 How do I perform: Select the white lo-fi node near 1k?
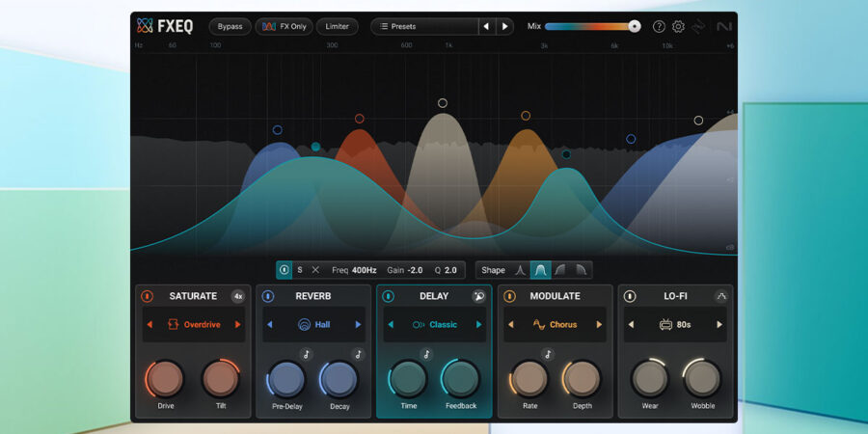click(x=443, y=103)
